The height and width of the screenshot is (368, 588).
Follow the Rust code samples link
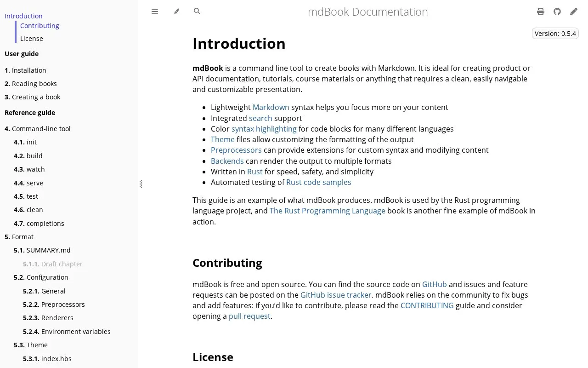(x=319, y=182)
